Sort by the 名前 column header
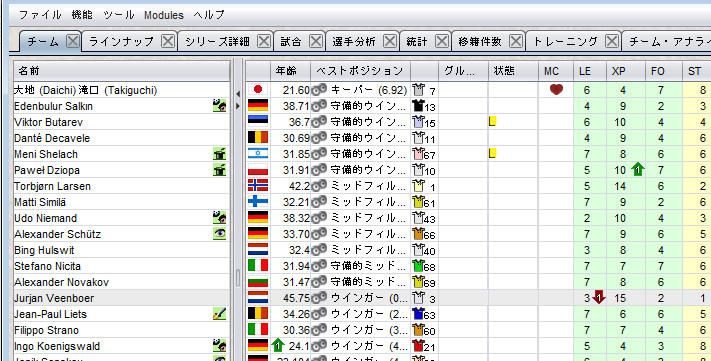The height and width of the screenshot is (361, 711). 122,71
